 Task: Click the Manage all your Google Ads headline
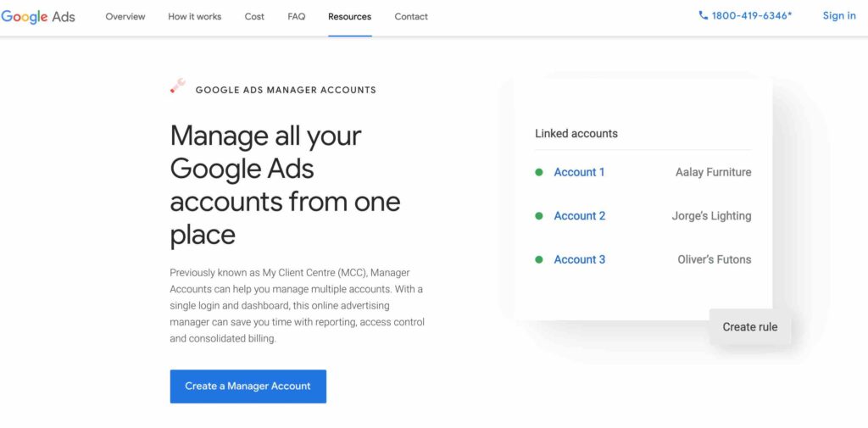[285, 185]
